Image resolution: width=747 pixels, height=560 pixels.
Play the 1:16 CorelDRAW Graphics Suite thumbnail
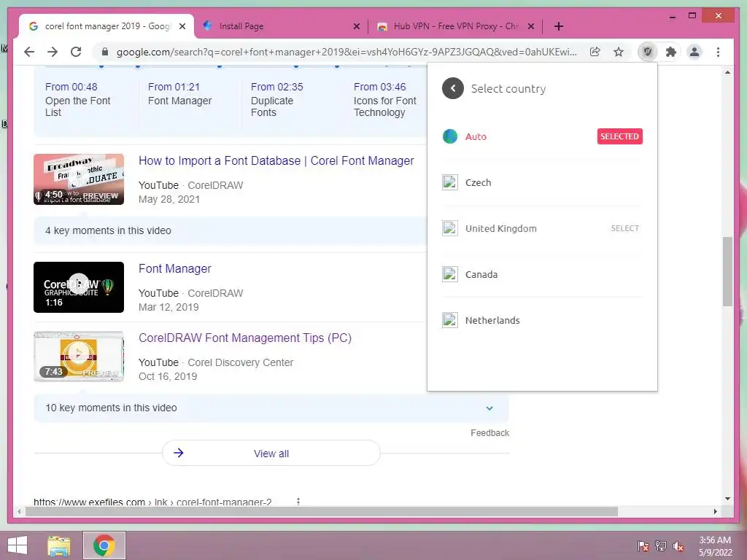(x=79, y=287)
